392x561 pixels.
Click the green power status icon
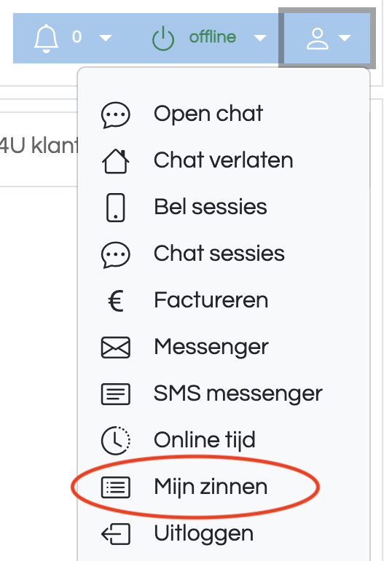(163, 39)
